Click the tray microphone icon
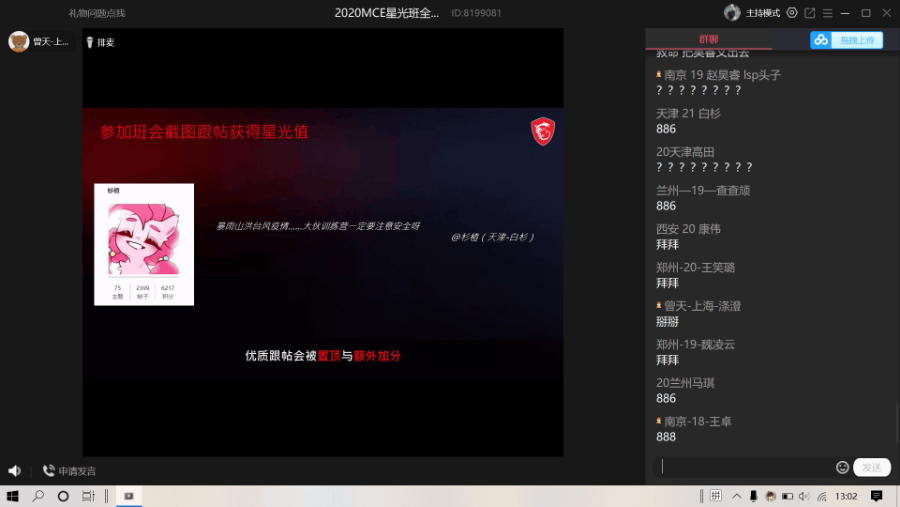Viewport: 900px width, 507px height. 753,496
